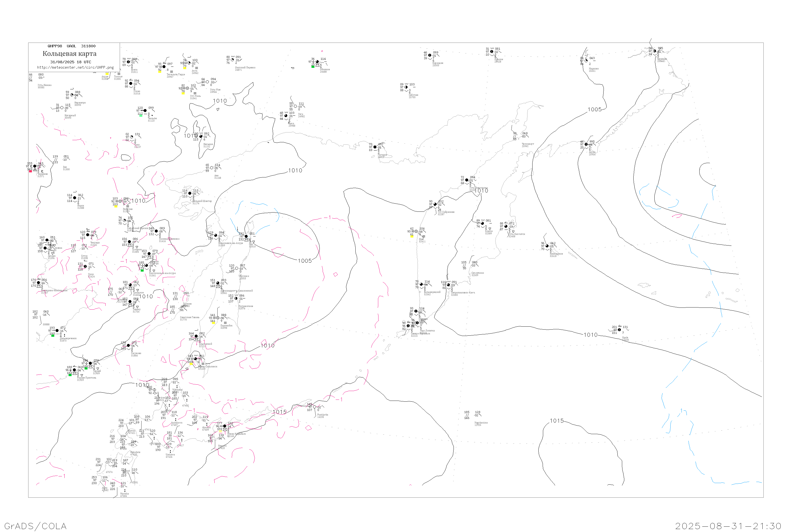
Task: Click the station circle at Николаевск-на-Амуре
Action: click(x=215, y=235)
